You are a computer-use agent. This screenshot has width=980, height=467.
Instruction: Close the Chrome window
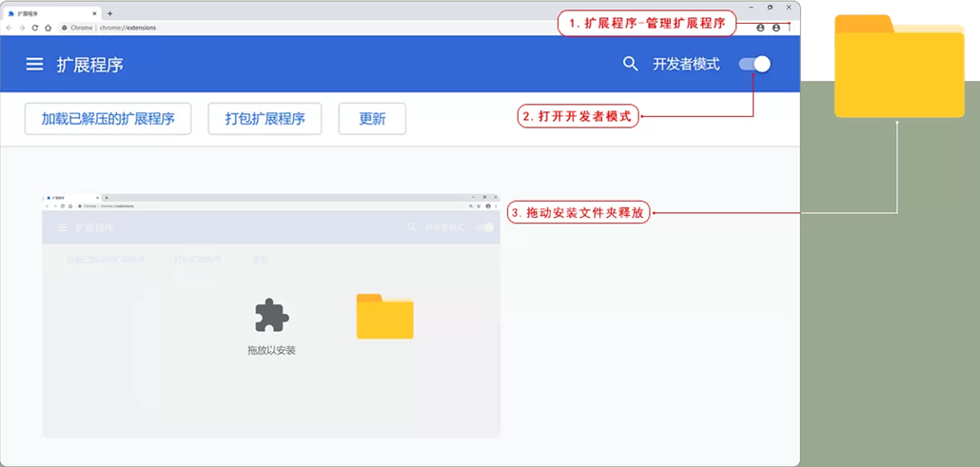[789, 8]
